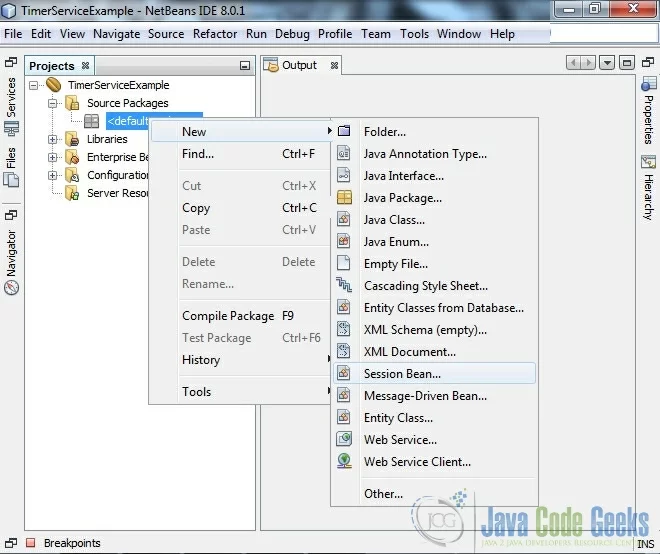Open the editor tab list dropdown arrow
The width and height of the screenshot is (660, 554).
point(607,63)
